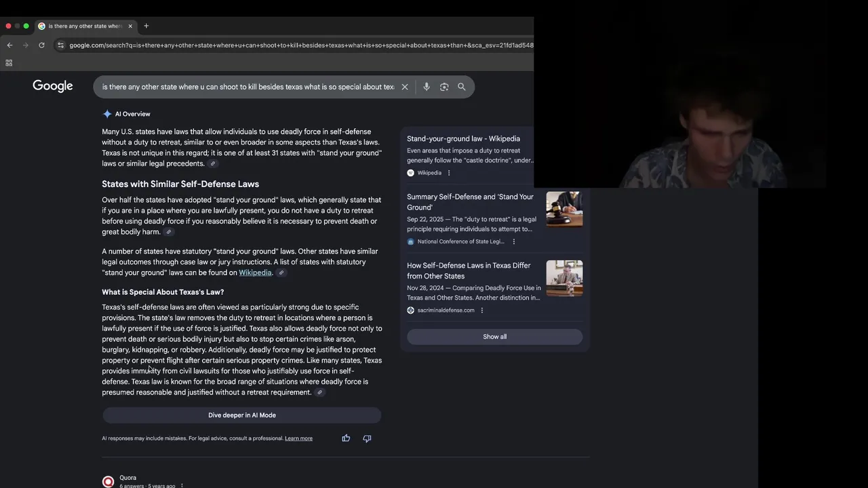The image size is (868, 488).
Task: Open Stand-your-ground law Wikipedia result
Action: 463,139
